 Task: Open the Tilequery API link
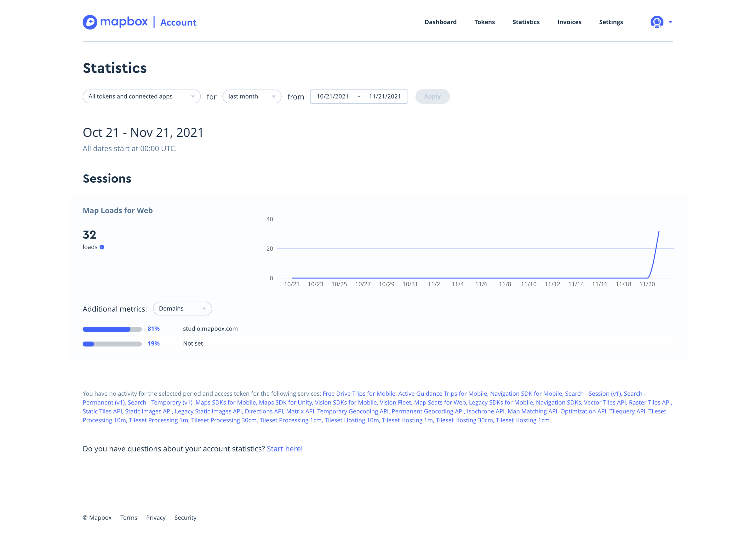pyautogui.click(x=627, y=411)
